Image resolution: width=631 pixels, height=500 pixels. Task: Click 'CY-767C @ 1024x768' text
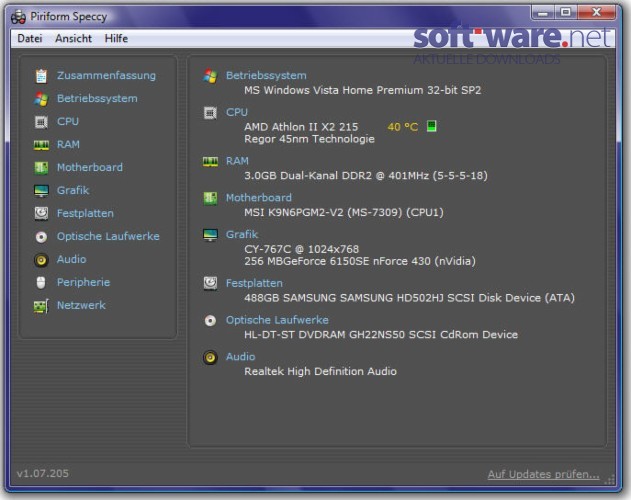pyautogui.click(x=301, y=249)
